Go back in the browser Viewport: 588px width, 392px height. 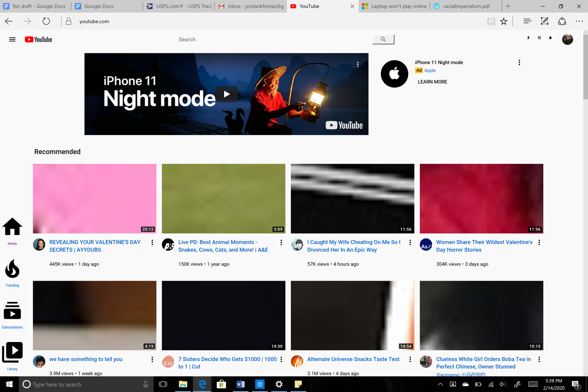pos(9,21)
